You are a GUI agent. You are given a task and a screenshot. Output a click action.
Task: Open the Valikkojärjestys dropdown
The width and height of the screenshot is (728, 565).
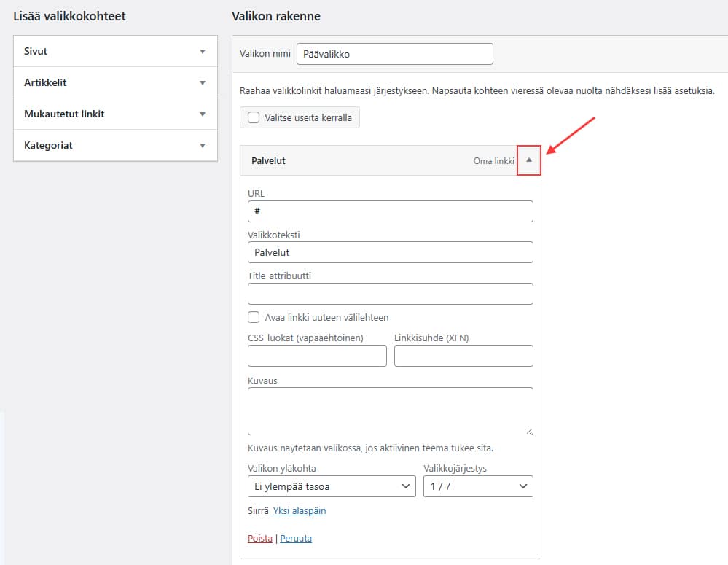point(477,486)
